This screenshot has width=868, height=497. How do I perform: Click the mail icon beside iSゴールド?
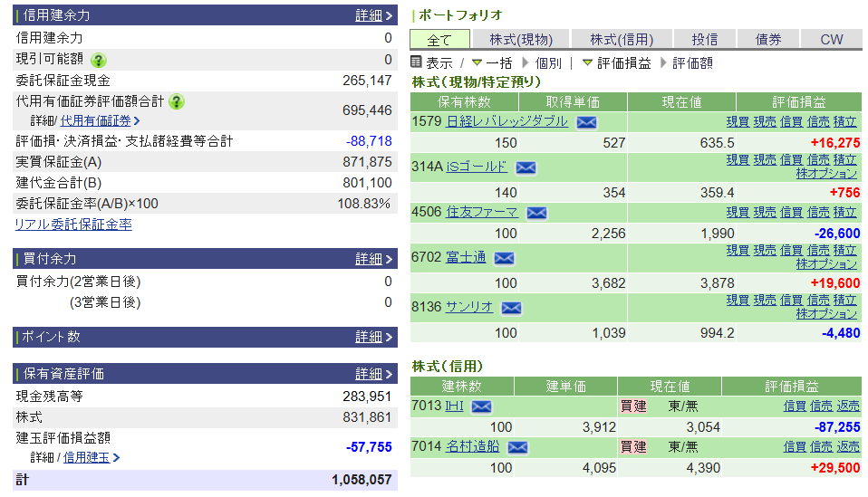click(526, 167)
